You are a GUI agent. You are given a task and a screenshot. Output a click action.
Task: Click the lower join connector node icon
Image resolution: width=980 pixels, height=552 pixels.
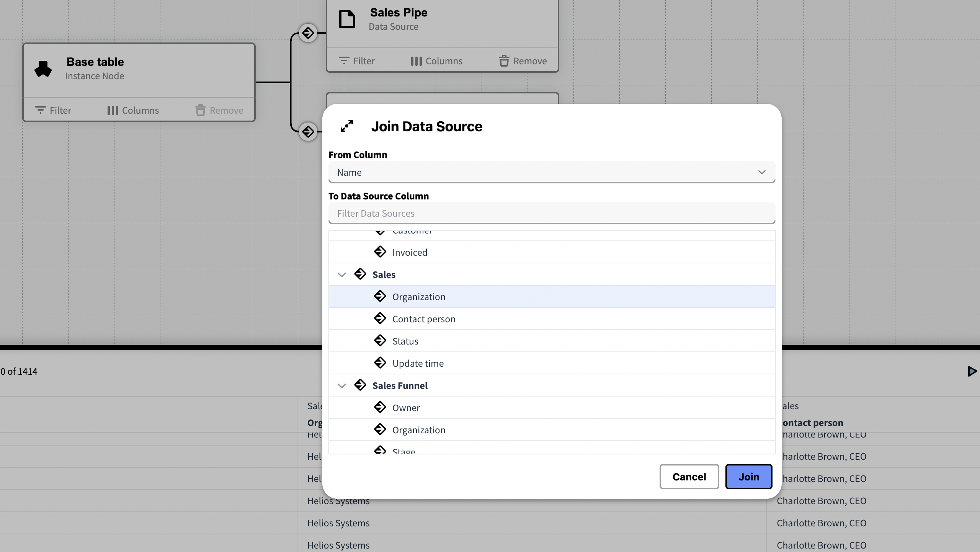coord(308,132)
